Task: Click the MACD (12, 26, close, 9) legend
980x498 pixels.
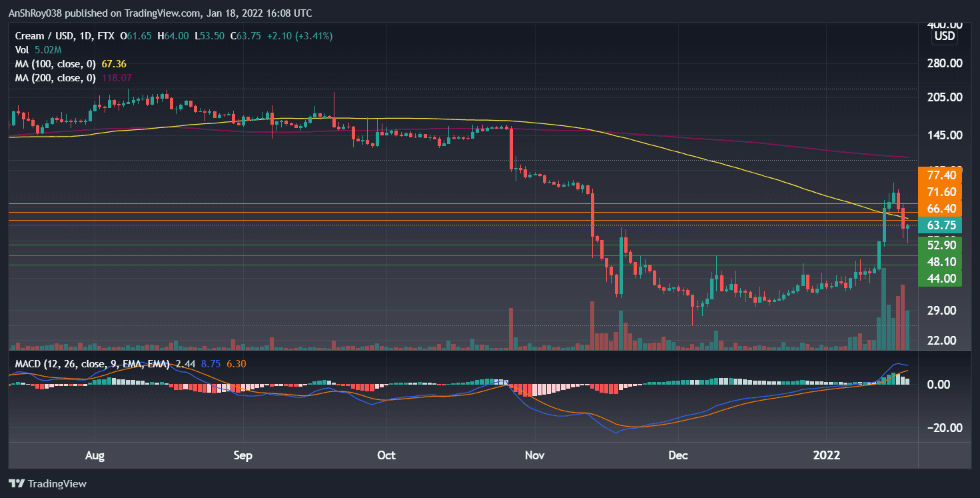Action: [73, 365]
